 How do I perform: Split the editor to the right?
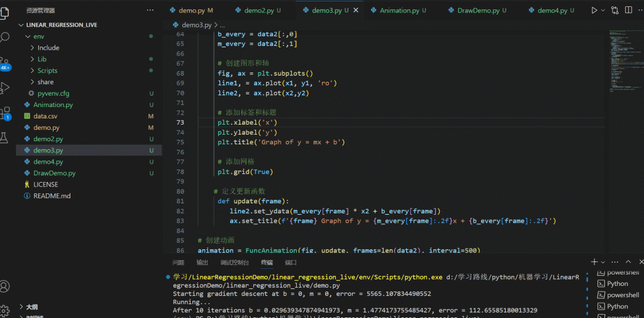pos(628,11)
